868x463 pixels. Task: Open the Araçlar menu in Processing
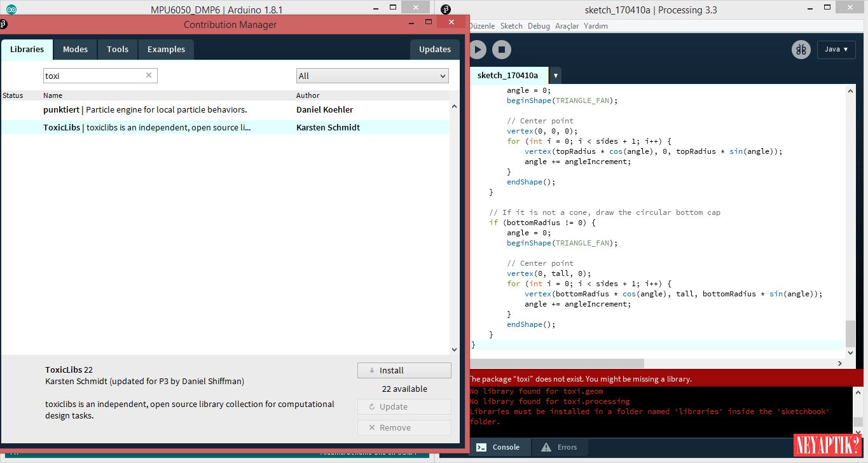click(567, 26)
